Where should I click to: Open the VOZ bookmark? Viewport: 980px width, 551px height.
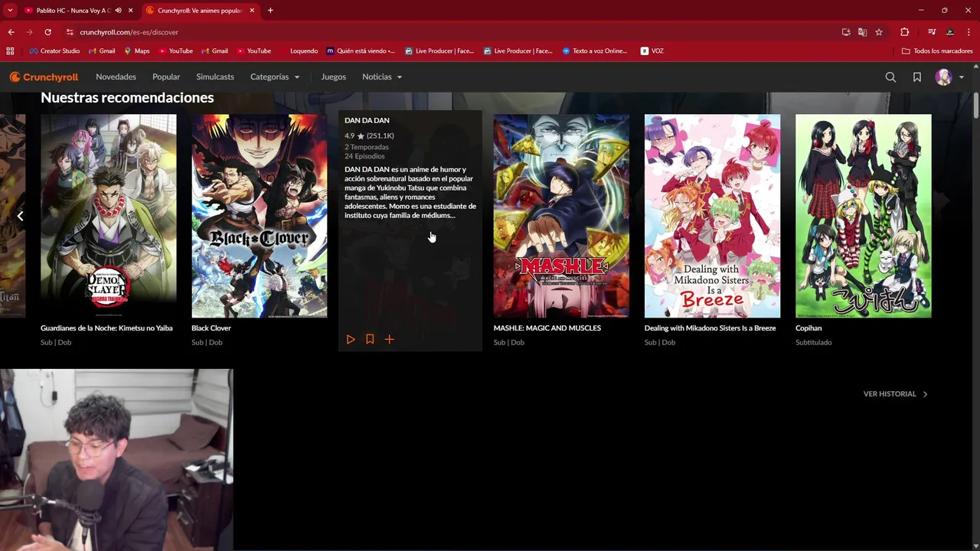652,51
